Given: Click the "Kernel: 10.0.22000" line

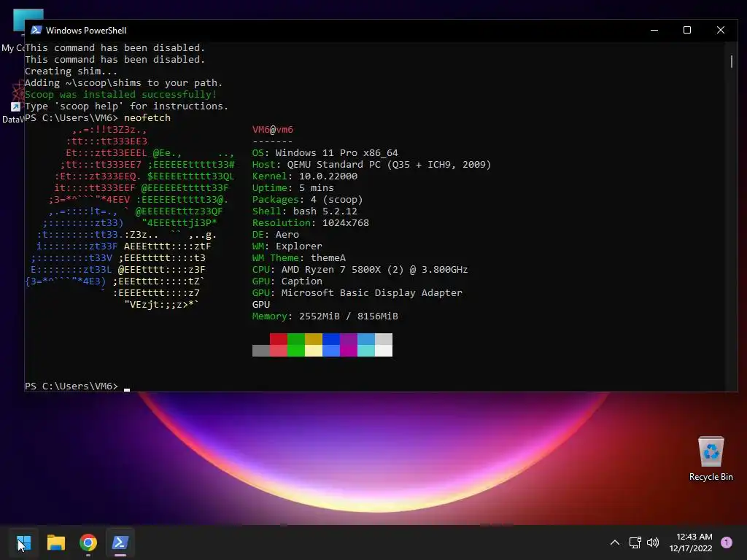Looking at the screenshot, I should click(x=305, y=176).
